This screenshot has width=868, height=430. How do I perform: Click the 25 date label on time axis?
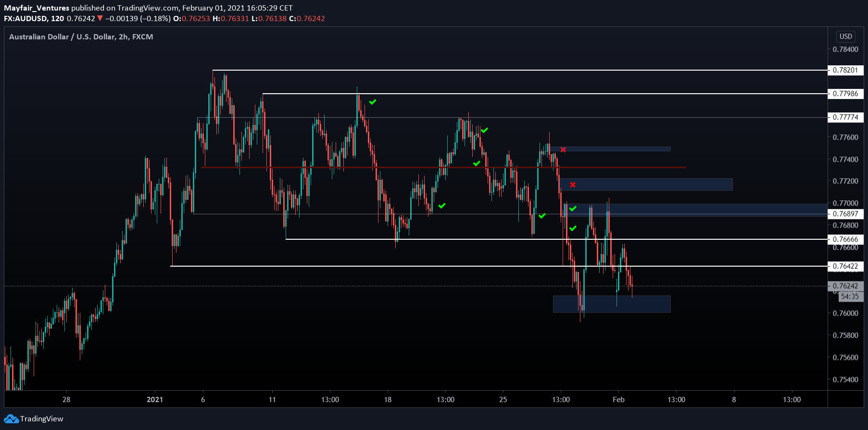click(503, 400)
